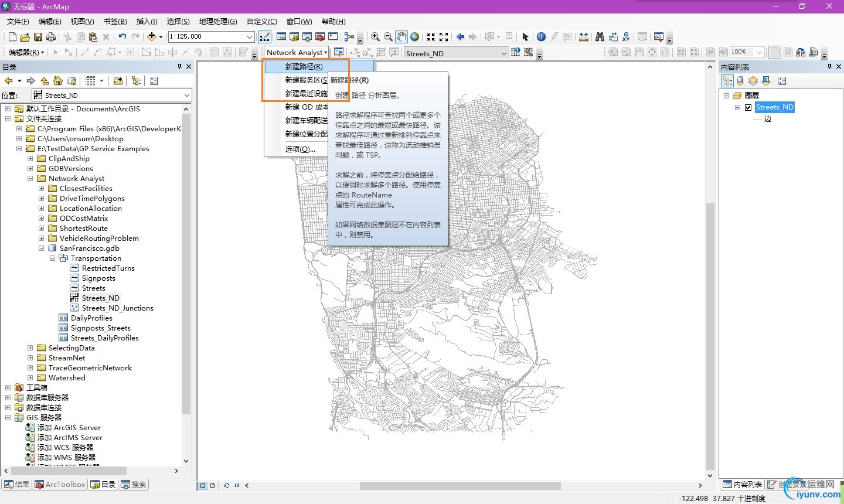
Task: Switch to layout view at map bottom
Action: [212, 485]
